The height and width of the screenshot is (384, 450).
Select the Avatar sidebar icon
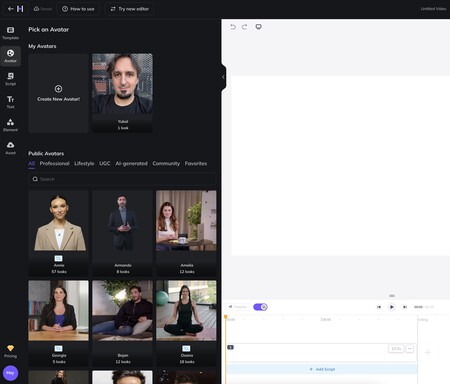point(10,56)
